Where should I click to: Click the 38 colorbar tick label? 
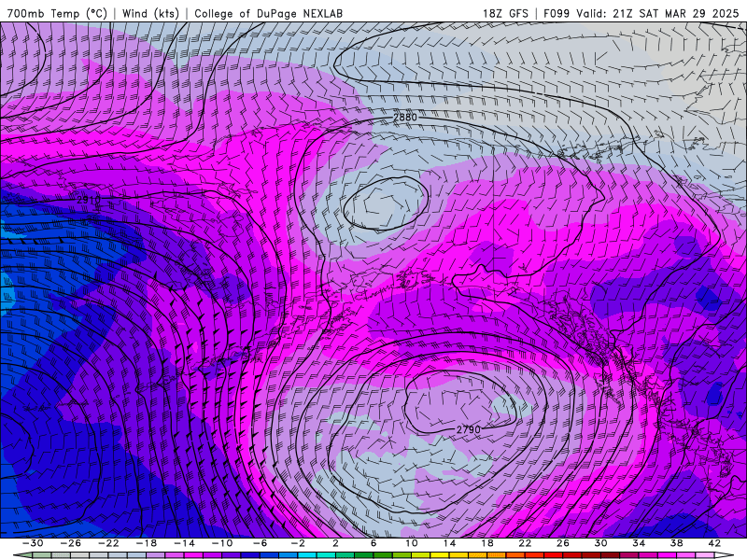676,543
